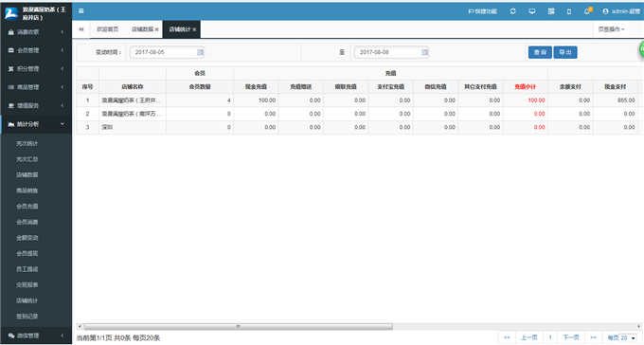Click the mobile phone icon in header
This screenshot has height=345, width=644.
(569, 11)
